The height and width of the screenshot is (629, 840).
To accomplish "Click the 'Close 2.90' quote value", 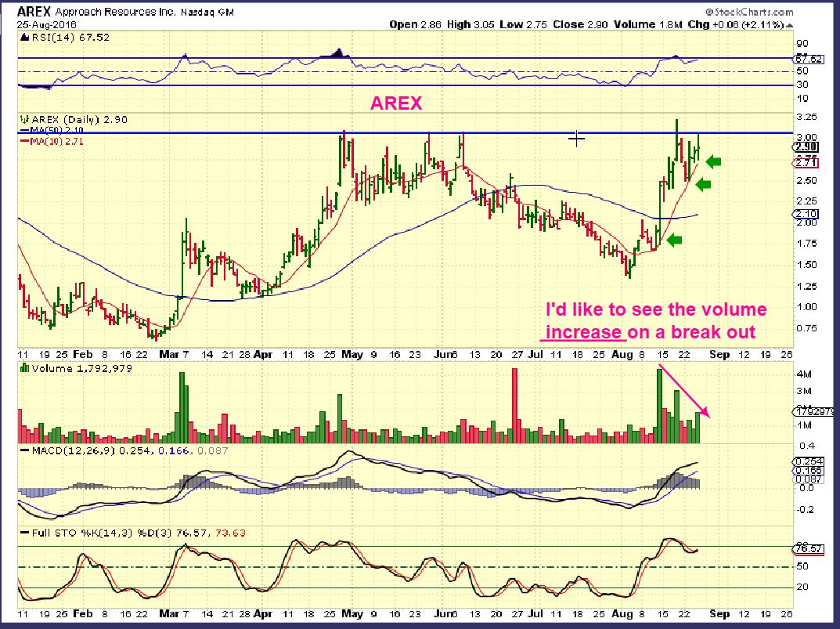I will [x=581, y=24].
